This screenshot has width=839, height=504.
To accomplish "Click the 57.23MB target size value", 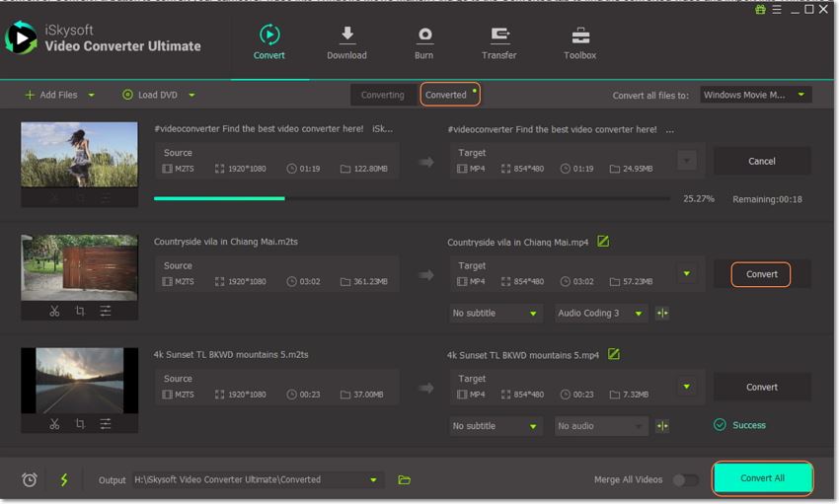I will click(638, 281).
